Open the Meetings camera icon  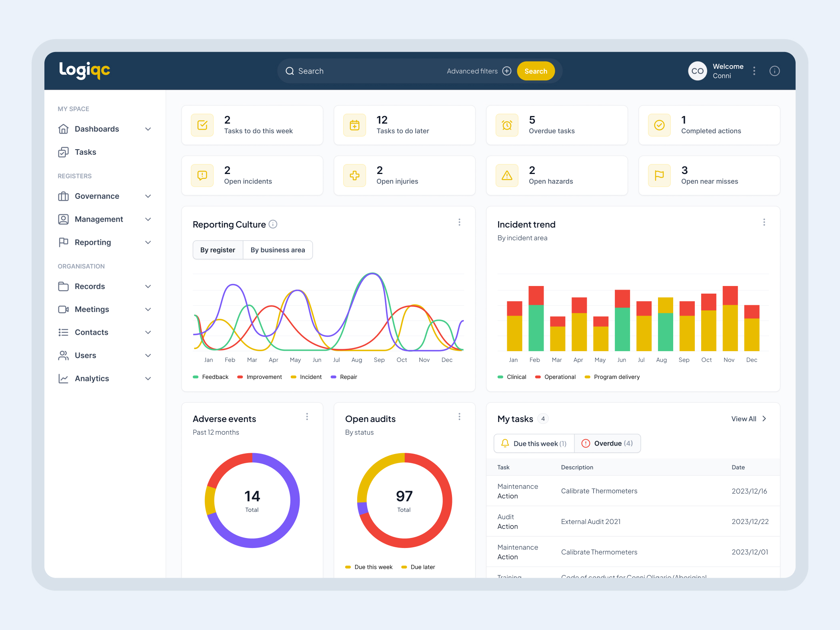pos(64,309)
